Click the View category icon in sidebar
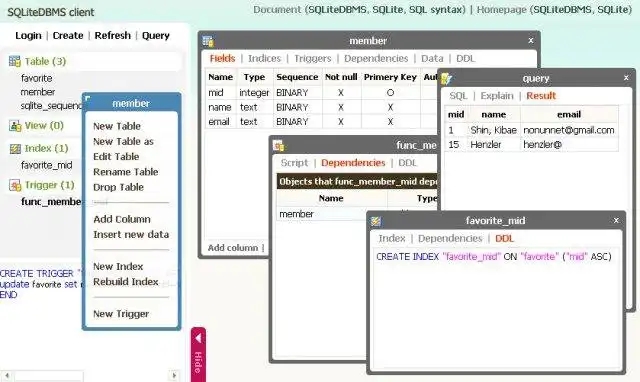640x382 pixels. point(15,126)
